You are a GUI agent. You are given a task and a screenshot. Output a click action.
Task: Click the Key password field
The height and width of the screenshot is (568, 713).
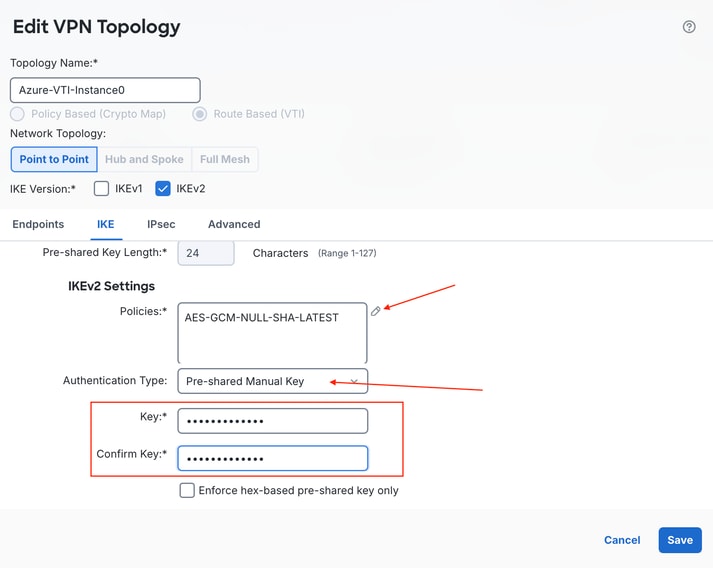click(272, 421)
